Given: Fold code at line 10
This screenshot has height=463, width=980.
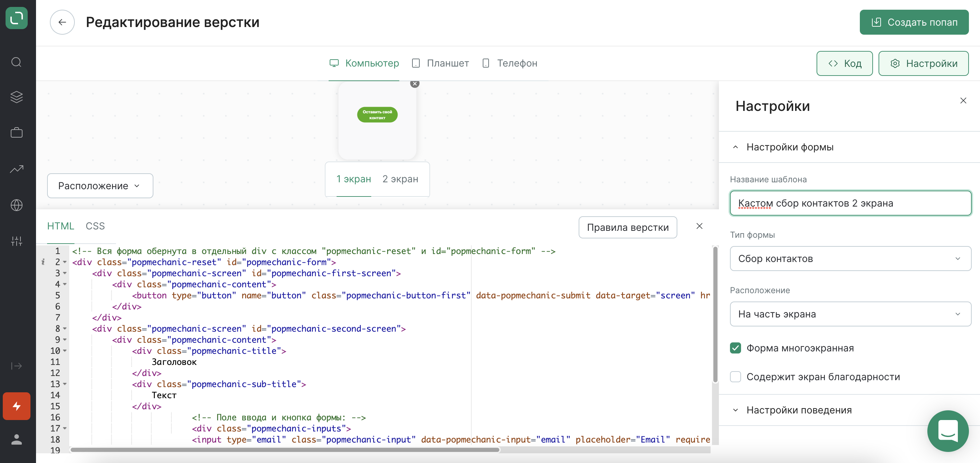Looking at the screenshot, I should pyautogui.click(x=65, y=351).
